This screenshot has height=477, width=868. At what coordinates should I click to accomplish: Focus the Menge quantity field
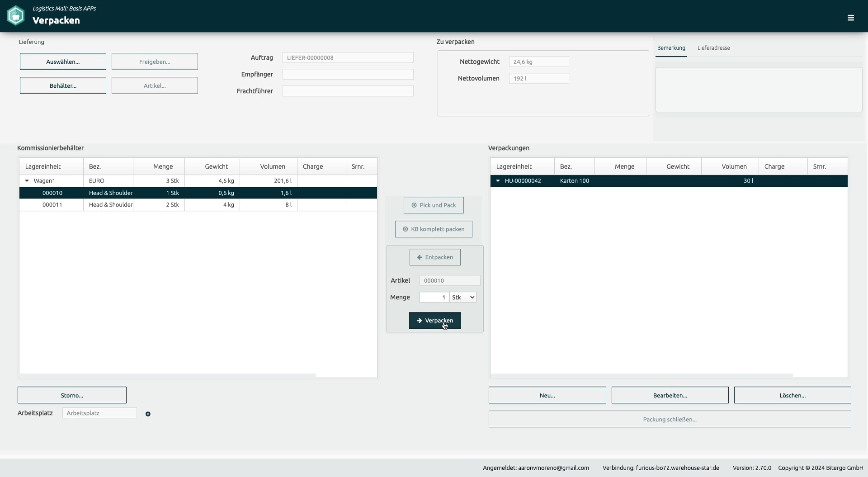coord(434,297)
